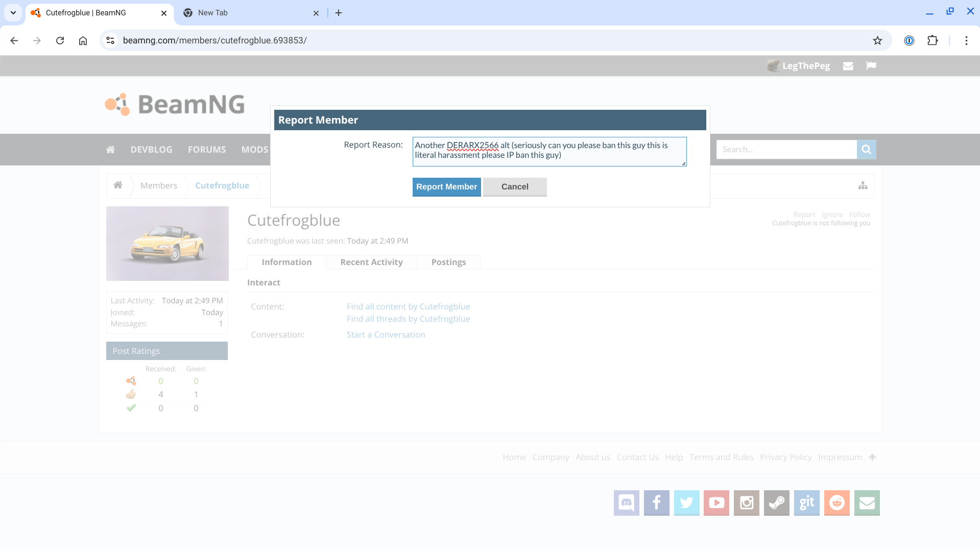
Task: Open the tab search dropdown arrow
Action: pyautogui.click(x=13, y=13)
